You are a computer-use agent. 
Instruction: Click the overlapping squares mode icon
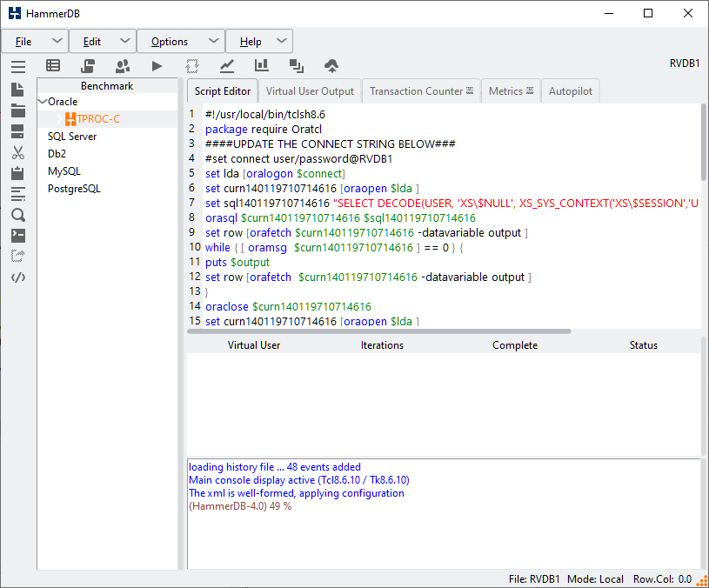coord(297,66)
